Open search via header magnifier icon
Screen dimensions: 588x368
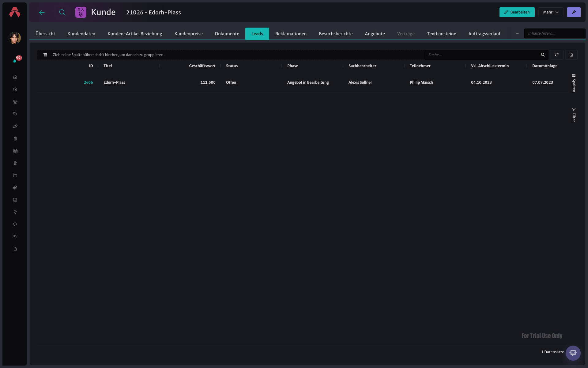point(62,12)
